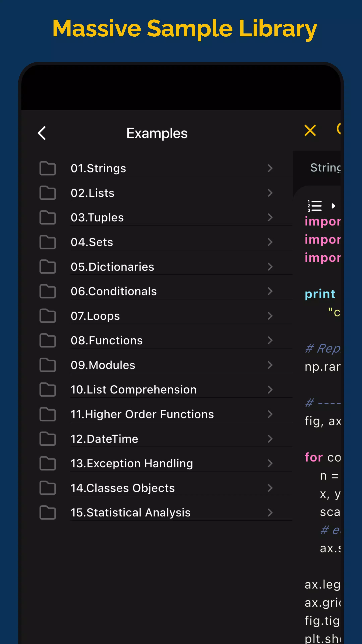Tap folder icon for 12.DateTime
Screen dimensions: 362x644
47,439
